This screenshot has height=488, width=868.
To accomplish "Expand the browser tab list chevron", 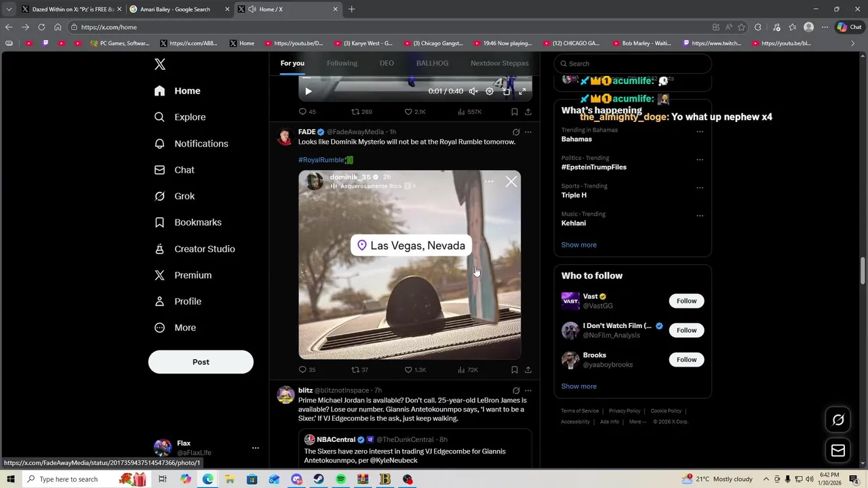I will point(9,9).
